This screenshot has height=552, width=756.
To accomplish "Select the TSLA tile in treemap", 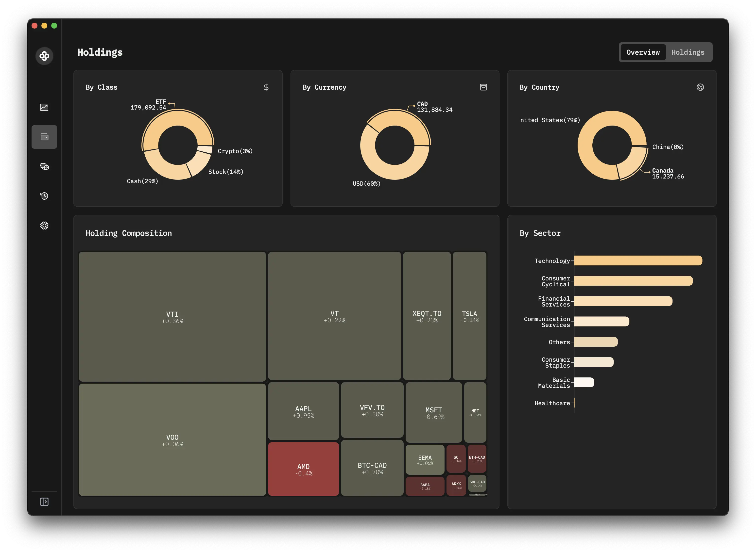I will click(x=469, y=316).
